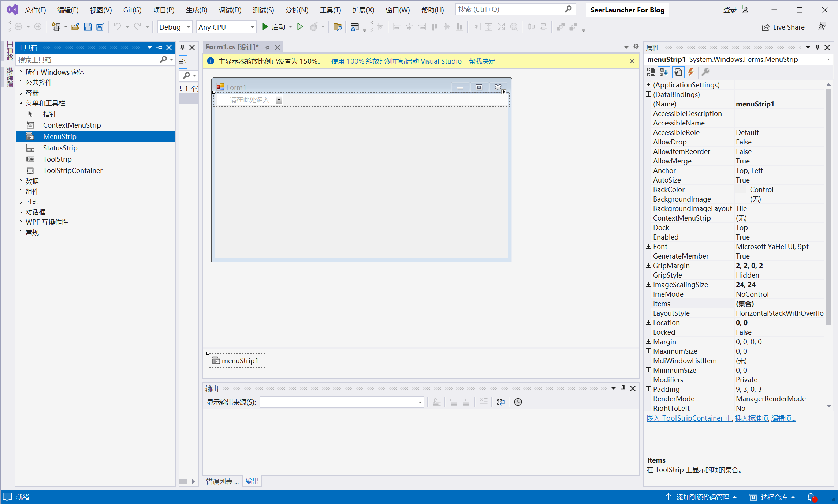Toggle word wrap in Output panel

500,402
